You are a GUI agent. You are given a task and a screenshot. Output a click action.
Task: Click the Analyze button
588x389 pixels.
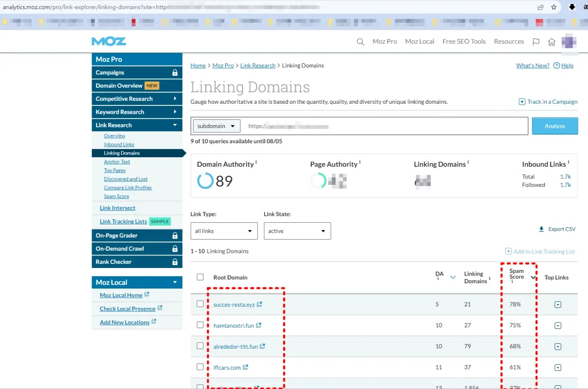[555, 126]
